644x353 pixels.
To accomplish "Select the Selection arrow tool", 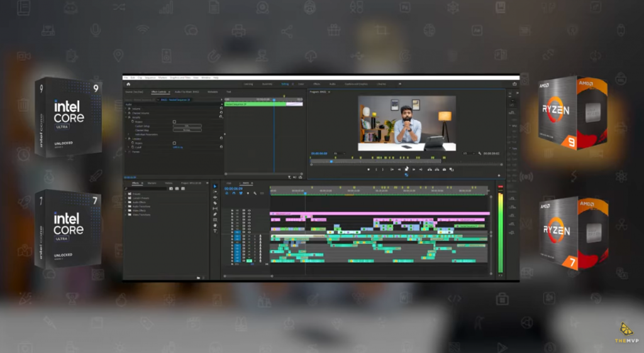I will tap(215, 187).
